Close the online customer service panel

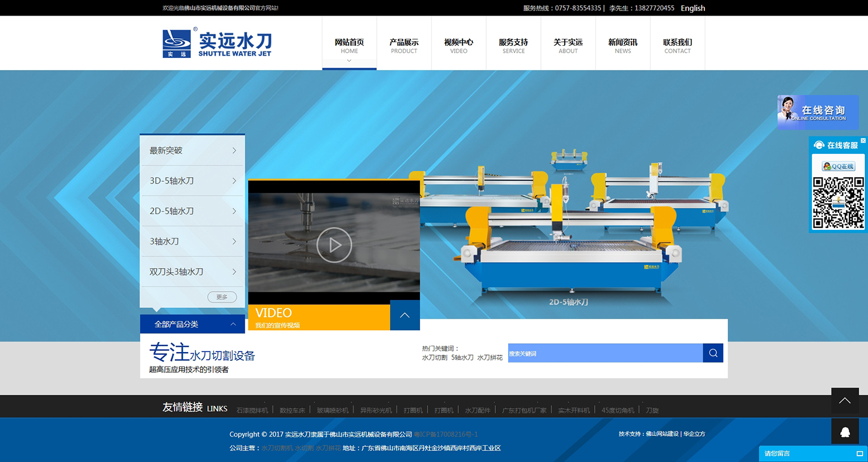(863, 141)
